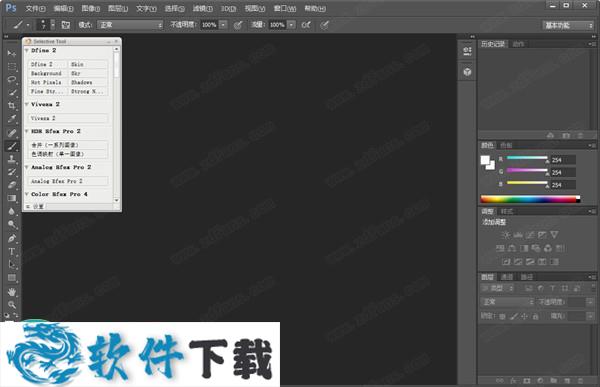Collapse the Viveza 2 section
Viewport: 600px width, 387px height.
[x=27, y=104]
